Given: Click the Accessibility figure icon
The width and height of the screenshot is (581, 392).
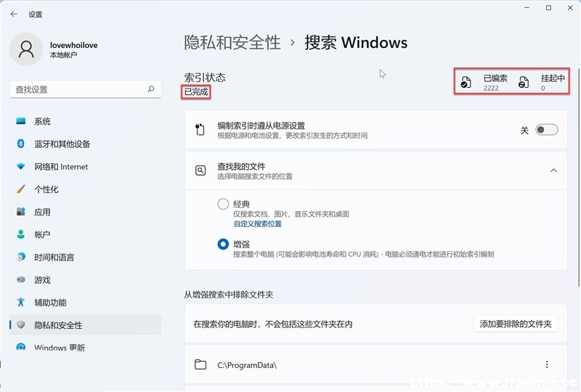Looking at the screenshot, I should coord(21,302).
